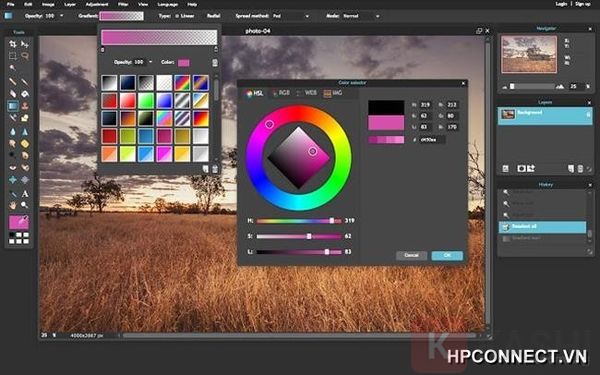Select the Paint Bucket tool
Screen dimensions: 600x375
(25, 93)
